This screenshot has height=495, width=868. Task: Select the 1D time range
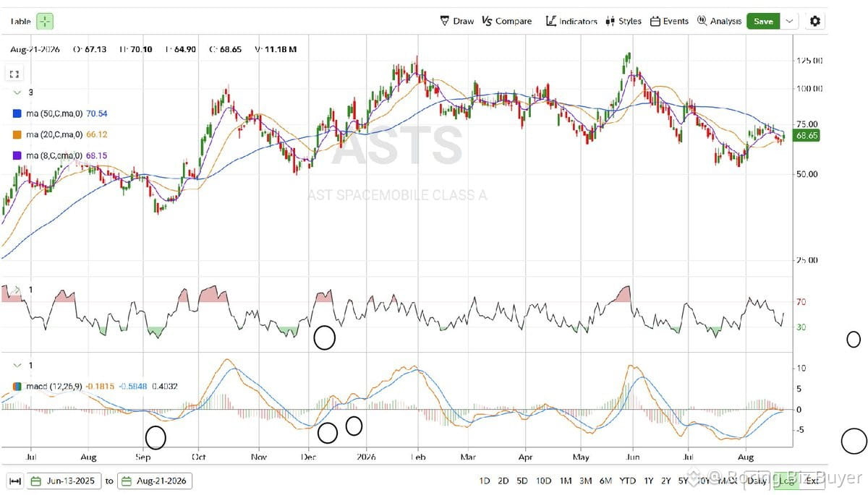485,481
